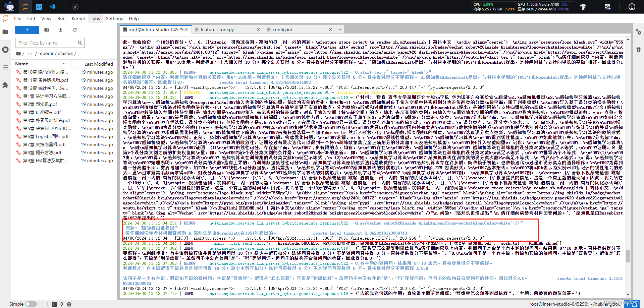
Task: Open the Kernel menu
Action: coord(78,18)
